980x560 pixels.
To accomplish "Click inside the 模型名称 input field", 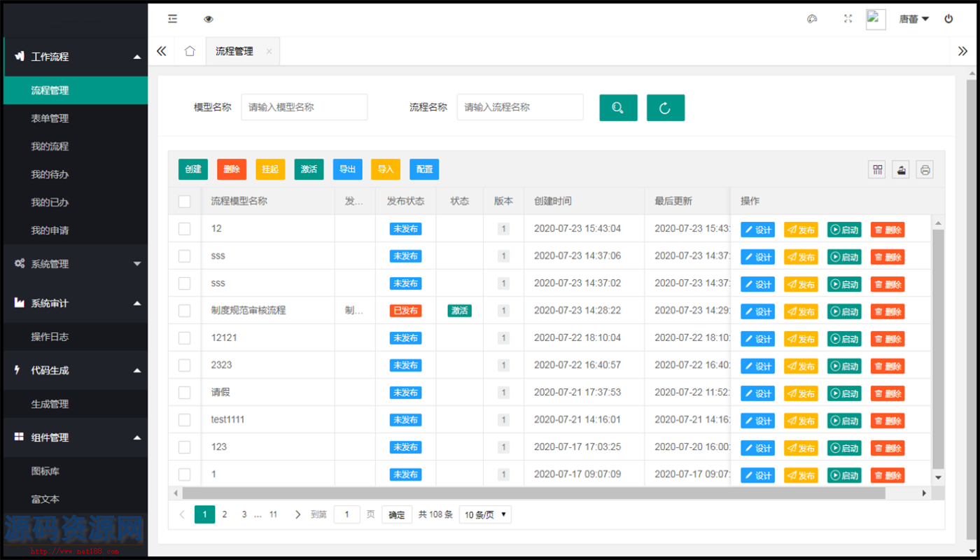I will click(x=304, y=107).
